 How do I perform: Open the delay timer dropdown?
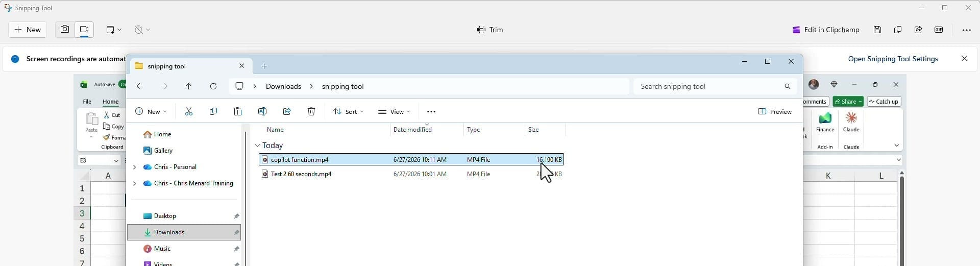click(x=142, y=30)
